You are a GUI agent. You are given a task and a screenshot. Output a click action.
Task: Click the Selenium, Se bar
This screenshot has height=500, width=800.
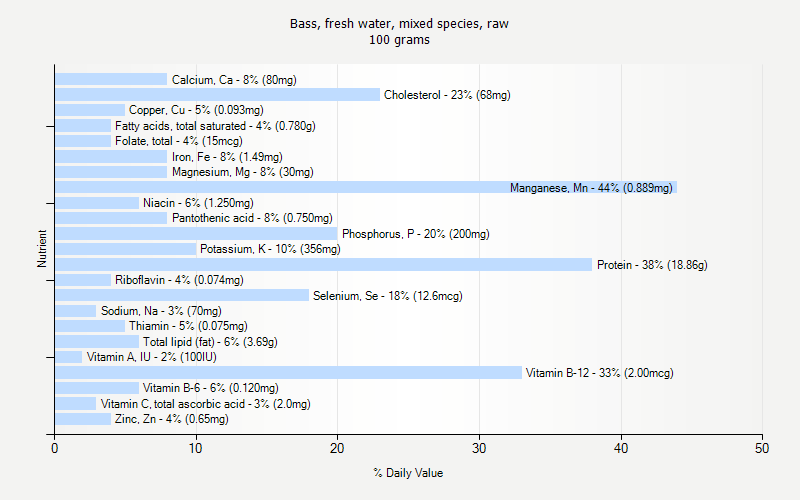pos(182,296)
